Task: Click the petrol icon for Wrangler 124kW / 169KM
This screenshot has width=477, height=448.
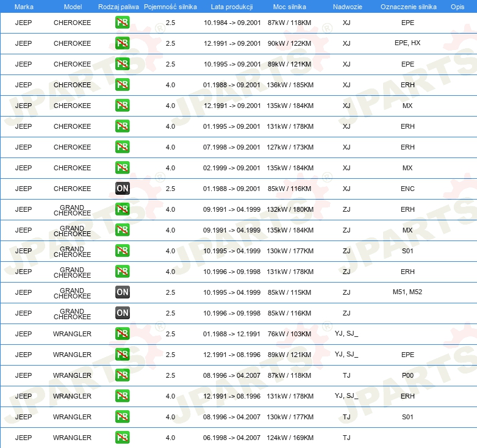Action: pos(122,438)
